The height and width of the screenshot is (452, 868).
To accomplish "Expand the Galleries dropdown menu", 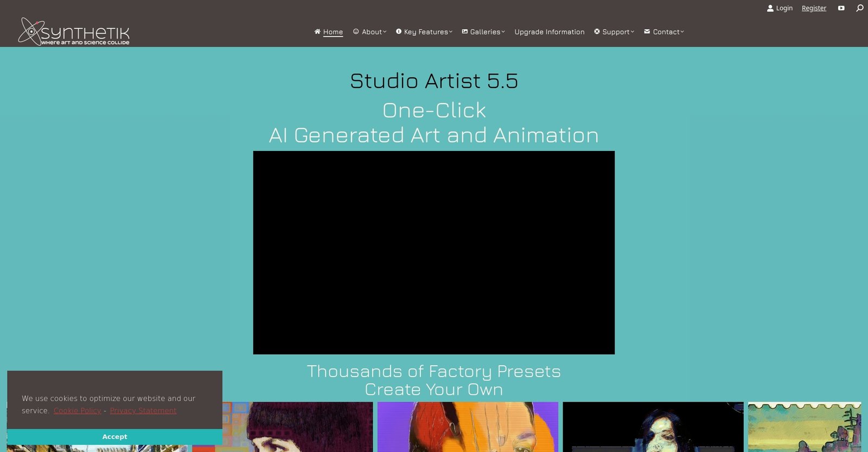I will point(487,32).
